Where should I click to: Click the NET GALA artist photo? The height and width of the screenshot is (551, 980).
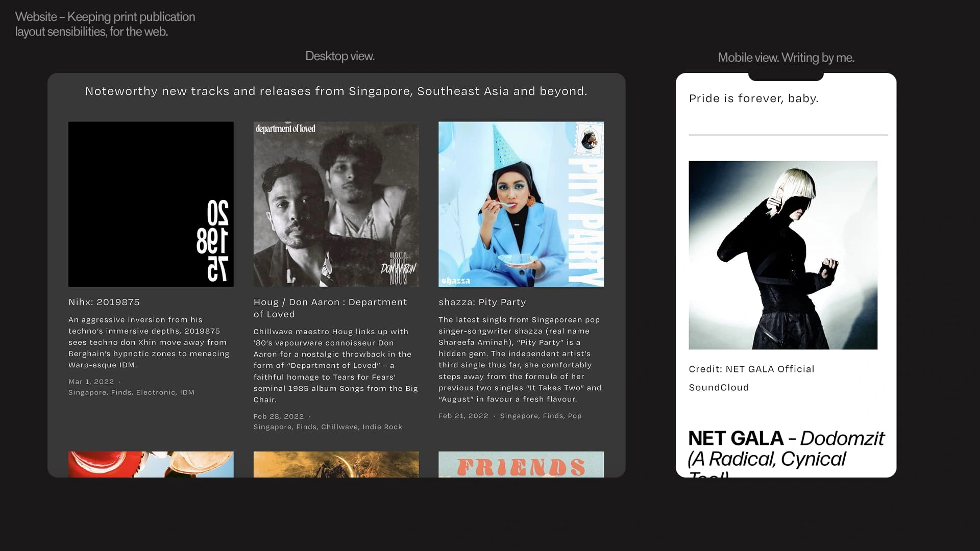pos(782,255)
